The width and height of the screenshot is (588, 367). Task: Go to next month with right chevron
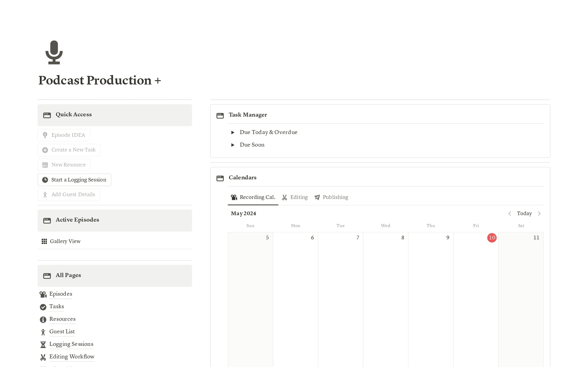pyautogui.click(x=539, y=214)
